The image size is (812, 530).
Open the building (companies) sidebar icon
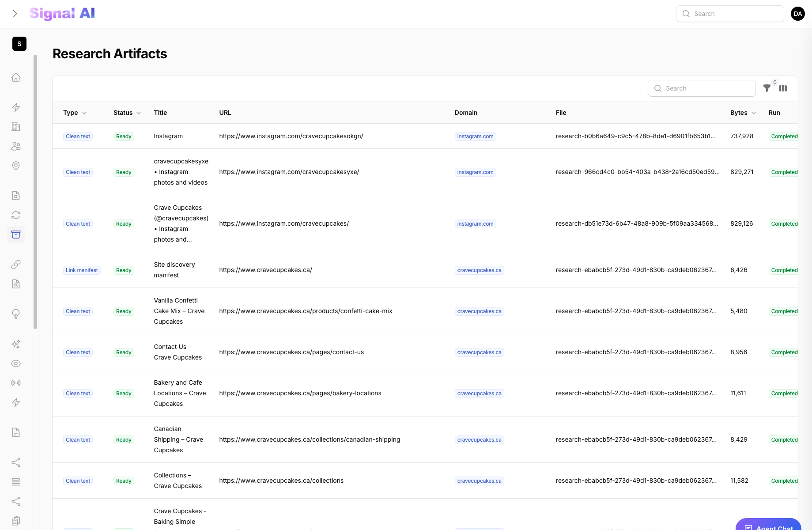[x=16, y=127]
